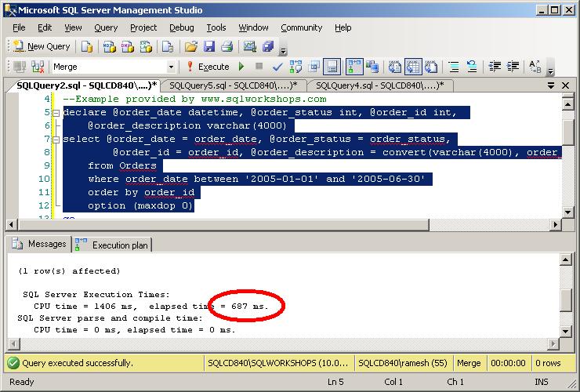Toggle Include Client Statistics icon

click(372, 67)
